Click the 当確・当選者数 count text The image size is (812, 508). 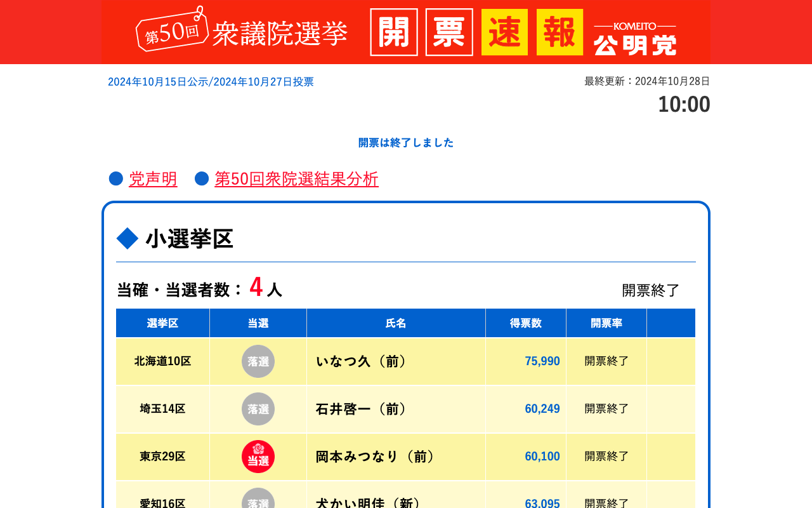coord(199,289)
